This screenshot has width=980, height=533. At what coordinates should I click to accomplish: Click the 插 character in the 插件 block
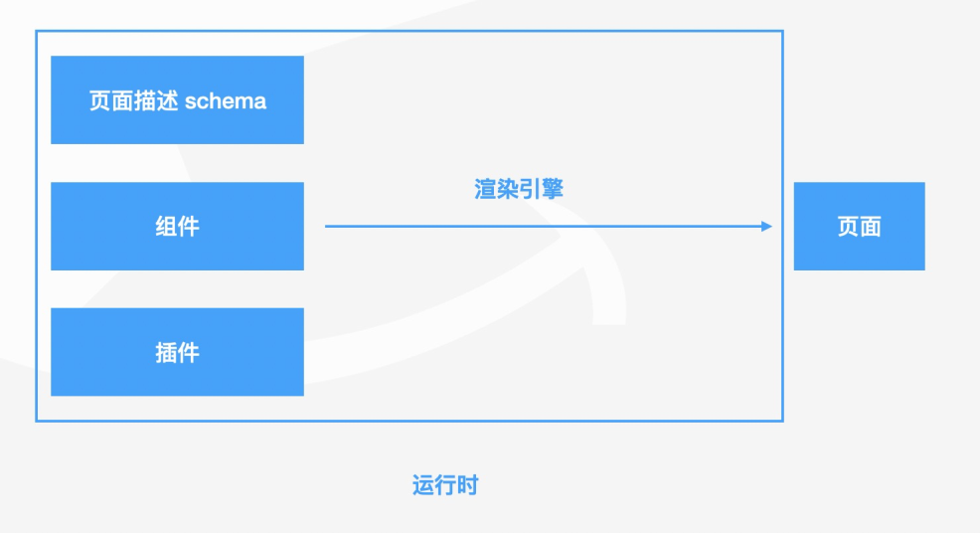pyautogui.click(x=166, y=352)
